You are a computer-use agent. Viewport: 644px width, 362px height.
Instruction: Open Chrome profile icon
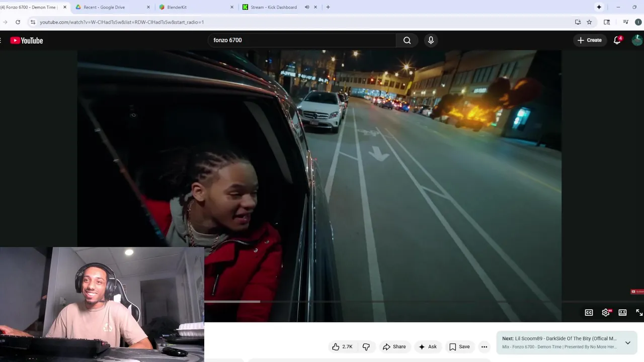[638, 22]
